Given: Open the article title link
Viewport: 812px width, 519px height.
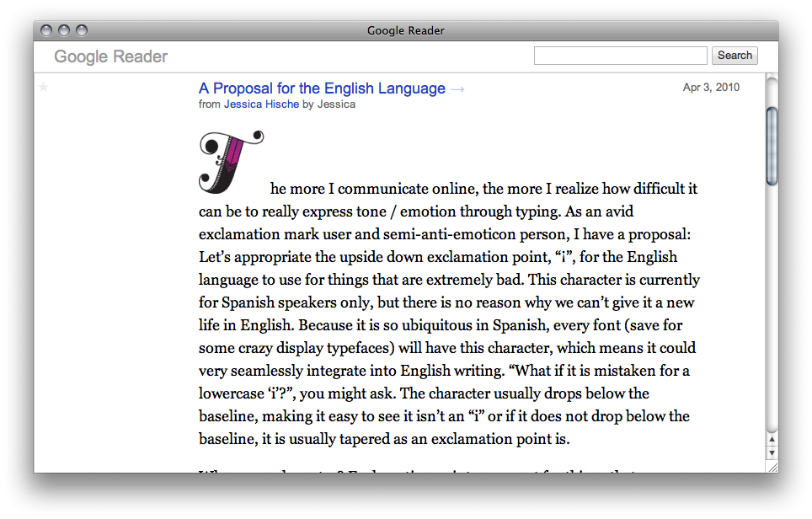Looking at the screenshot, I should 322,88.
